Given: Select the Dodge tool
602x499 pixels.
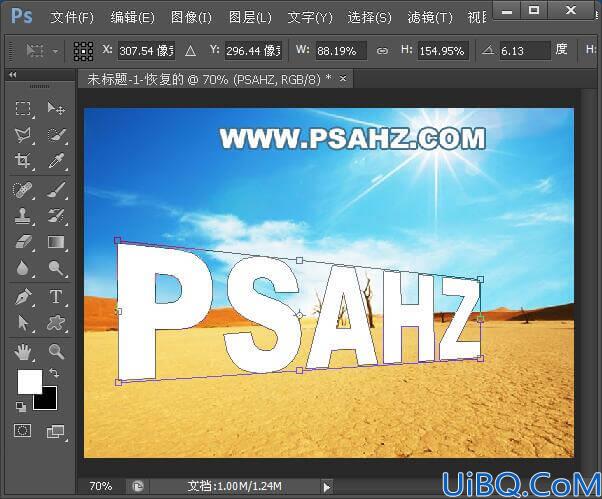Looking at the screenshot, I should coord(56,268).
